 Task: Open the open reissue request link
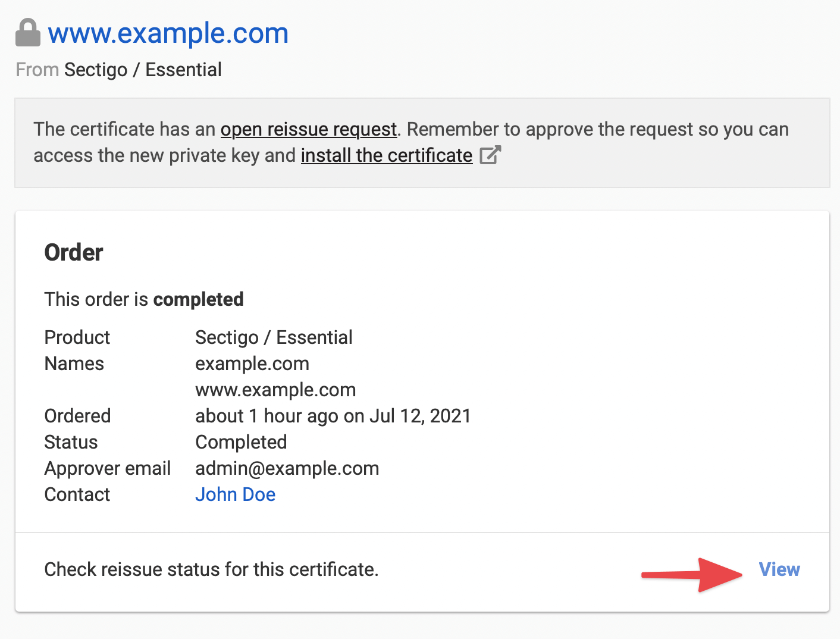308,129
